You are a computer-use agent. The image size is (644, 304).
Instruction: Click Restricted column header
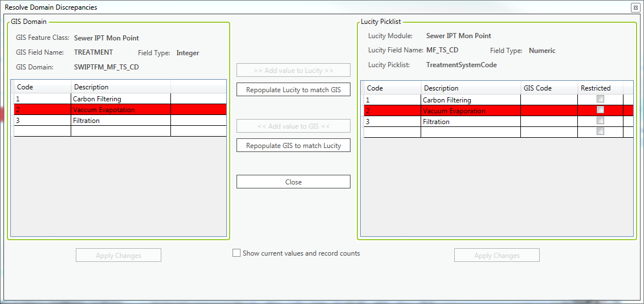tap(601, 88)
